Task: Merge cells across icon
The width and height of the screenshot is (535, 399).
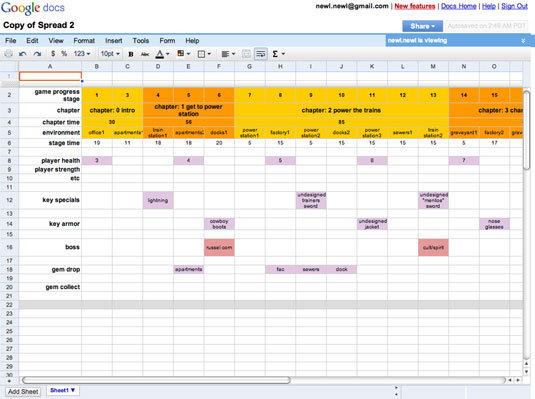Action: (x=246, y=54)
